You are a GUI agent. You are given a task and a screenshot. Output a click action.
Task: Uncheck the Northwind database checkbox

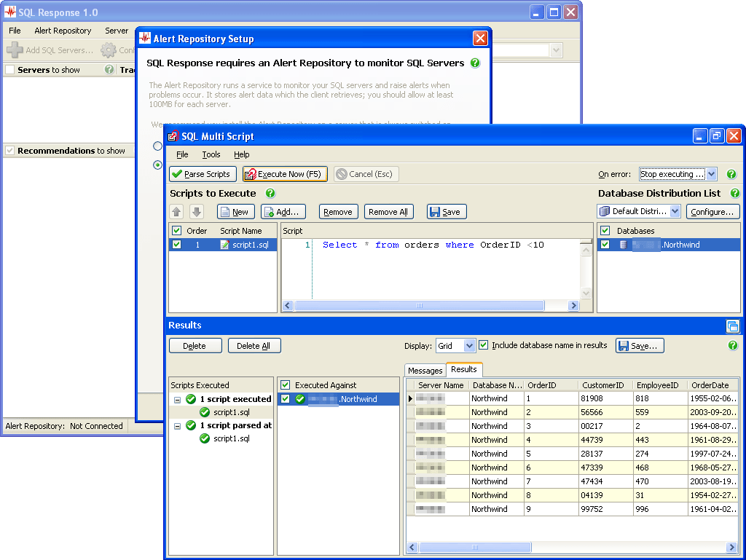click(605, 245)
